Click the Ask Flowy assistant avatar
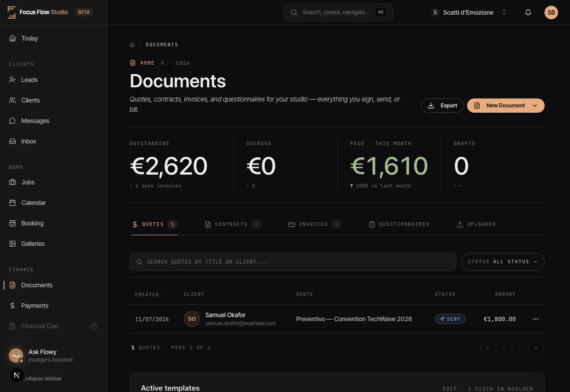Viewport: 570px width, 392px height. tap(16, 355)
